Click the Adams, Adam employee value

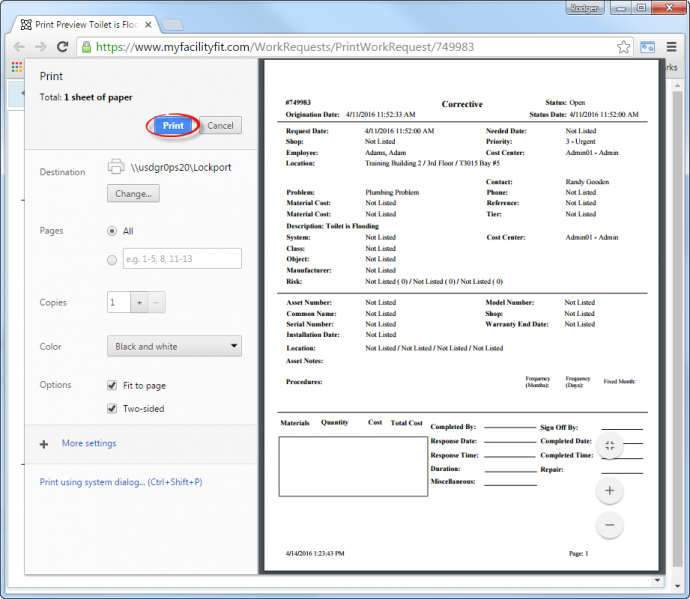(x=385, y=153)
